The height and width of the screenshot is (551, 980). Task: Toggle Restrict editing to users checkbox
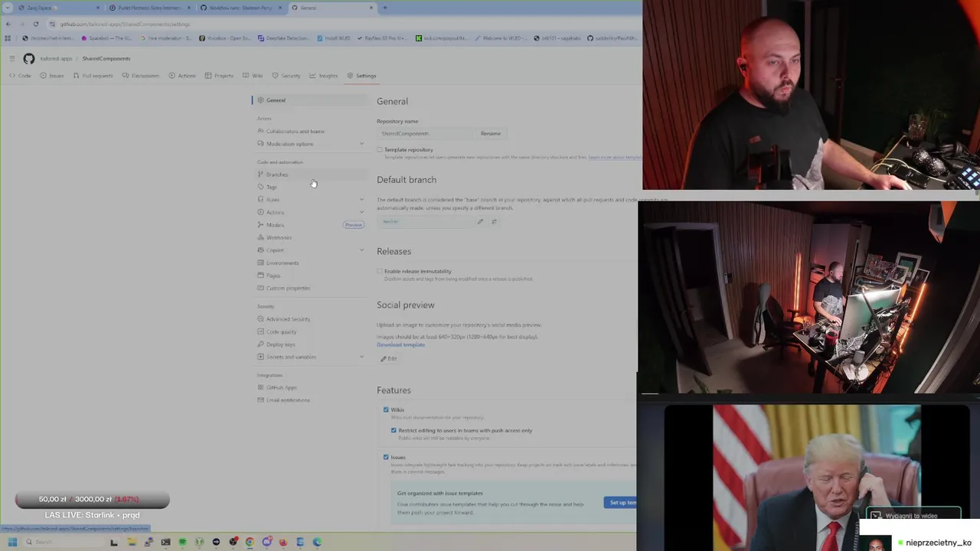tap(394, 430)
